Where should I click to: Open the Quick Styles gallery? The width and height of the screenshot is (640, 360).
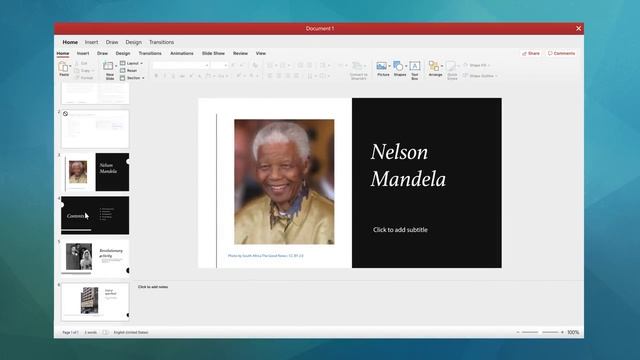[x=452, y=70]
